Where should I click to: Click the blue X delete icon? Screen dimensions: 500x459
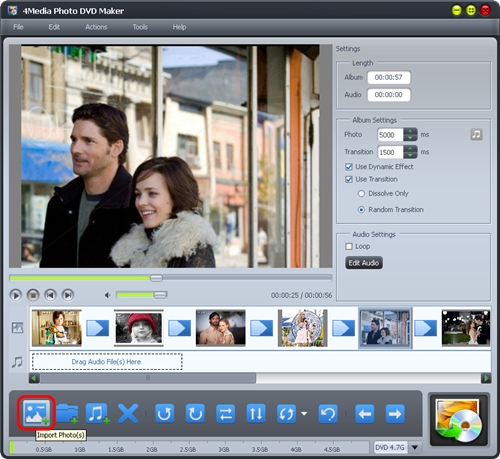(128, 414)
